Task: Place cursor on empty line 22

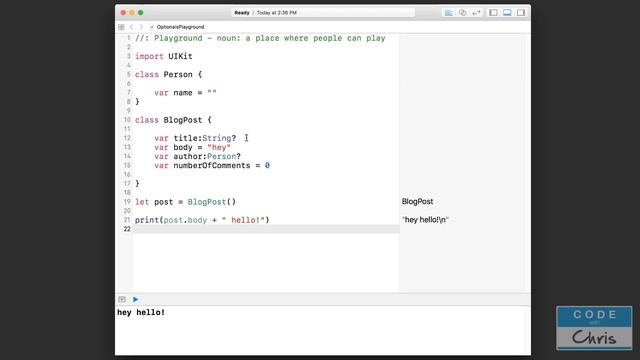Action: coord(266,229)
